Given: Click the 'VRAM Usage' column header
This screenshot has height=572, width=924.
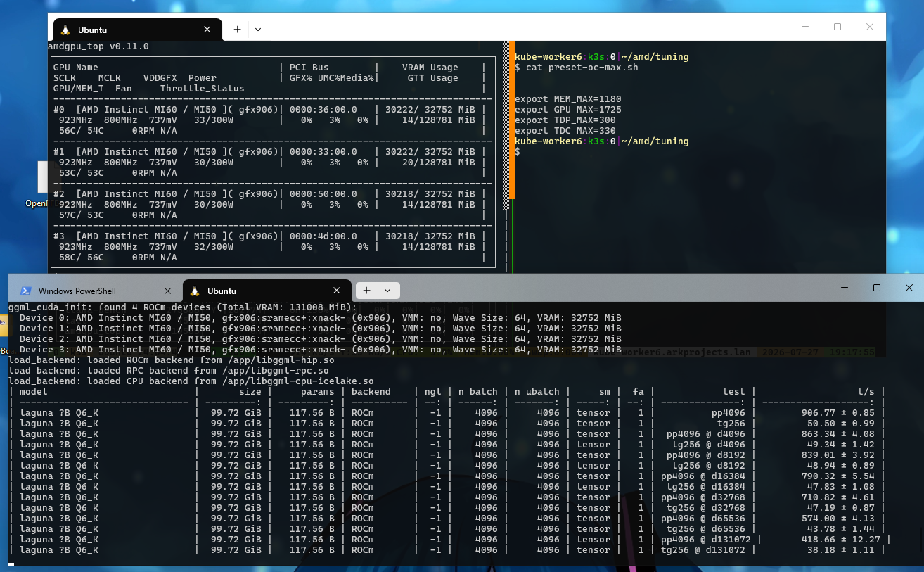Looking at the screenshot, I should (430, 68).
